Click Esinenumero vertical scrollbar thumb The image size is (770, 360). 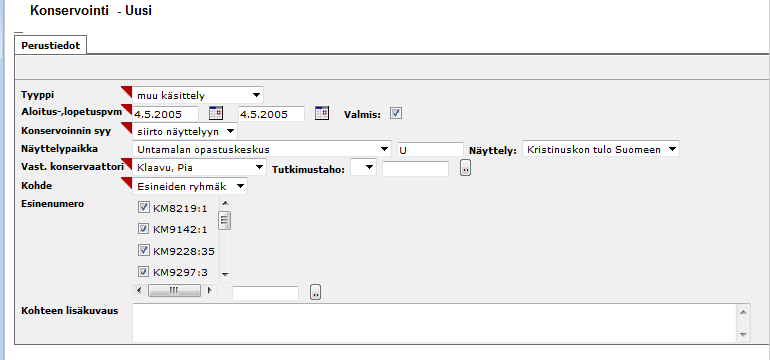coord(225,220)
